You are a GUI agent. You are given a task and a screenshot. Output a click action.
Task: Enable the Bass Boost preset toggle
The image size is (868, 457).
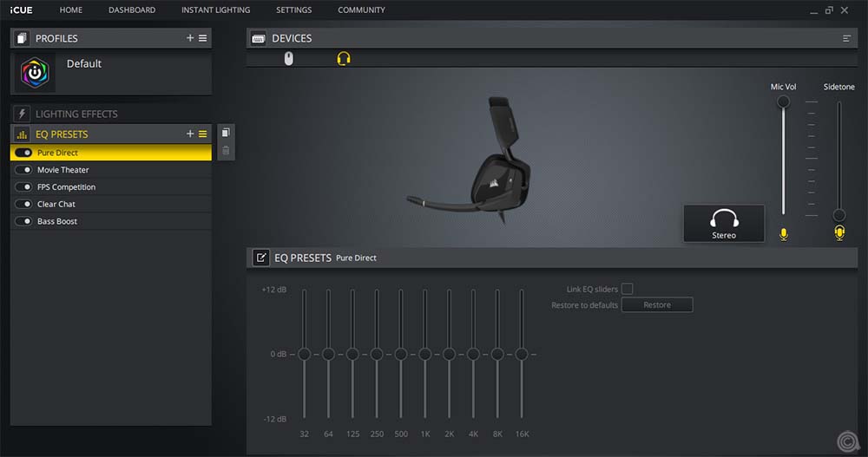coord(23,221)
